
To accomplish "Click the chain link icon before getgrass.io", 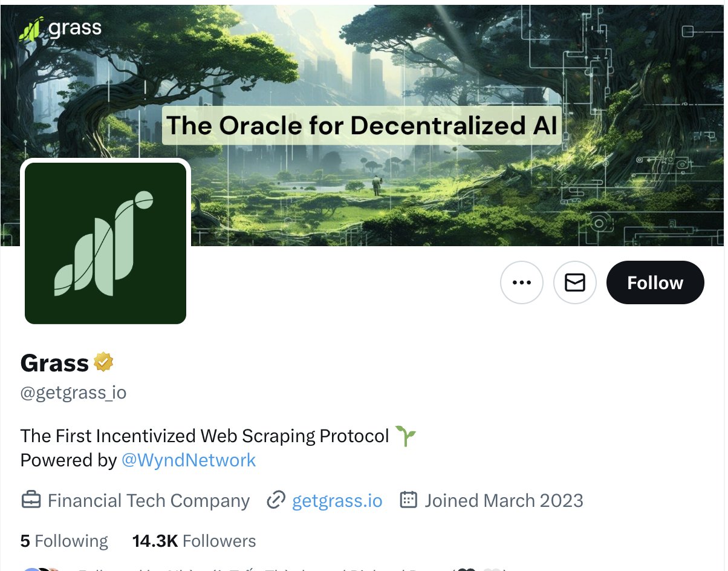I will tap(276, 501).
